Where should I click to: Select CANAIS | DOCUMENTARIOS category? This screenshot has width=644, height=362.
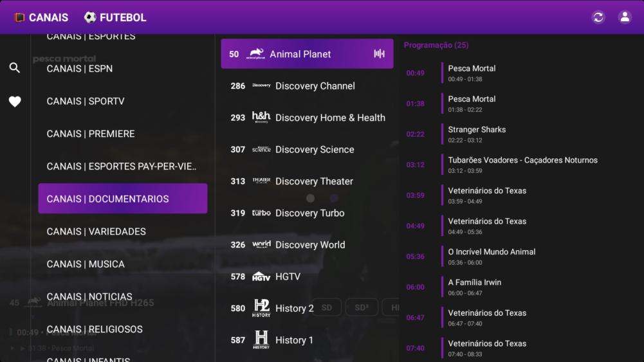coord(123,199)
